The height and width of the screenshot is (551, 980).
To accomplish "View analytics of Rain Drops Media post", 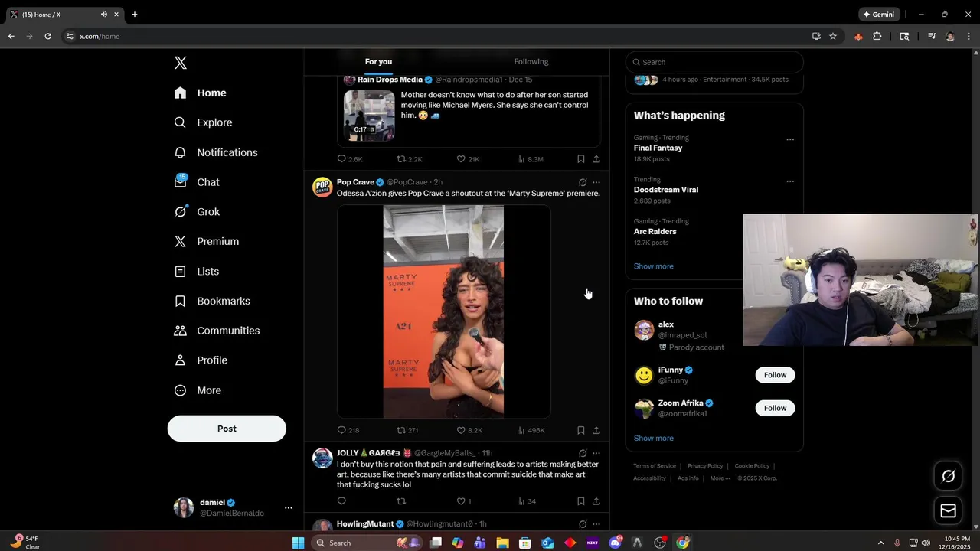I will click(x=530, y=159).
